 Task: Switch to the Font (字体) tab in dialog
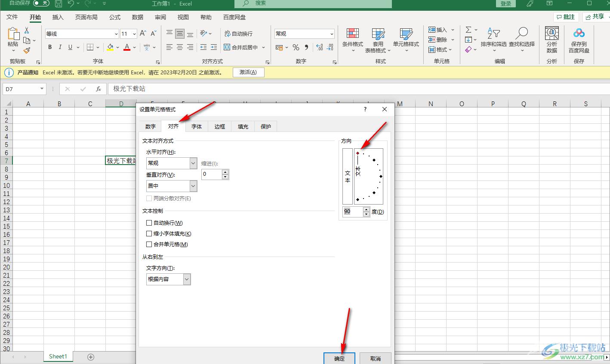[x=197, y=126]
